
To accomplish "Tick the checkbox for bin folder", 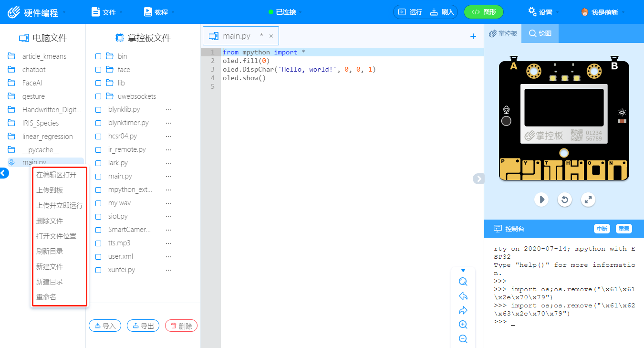I will tap(98, 56).
